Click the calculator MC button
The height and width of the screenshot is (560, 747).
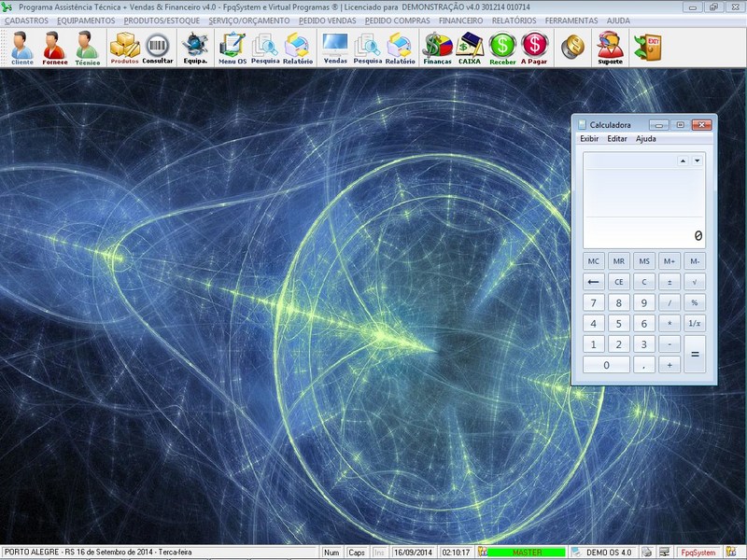tap(594, 261)
